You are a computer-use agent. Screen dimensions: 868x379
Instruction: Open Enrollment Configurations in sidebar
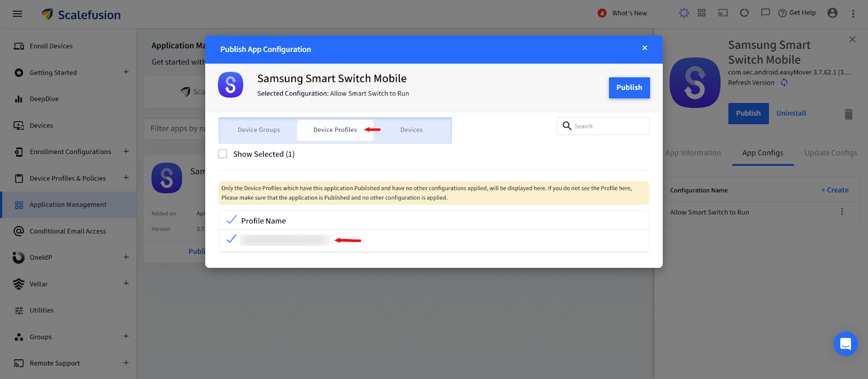point(70,152)
